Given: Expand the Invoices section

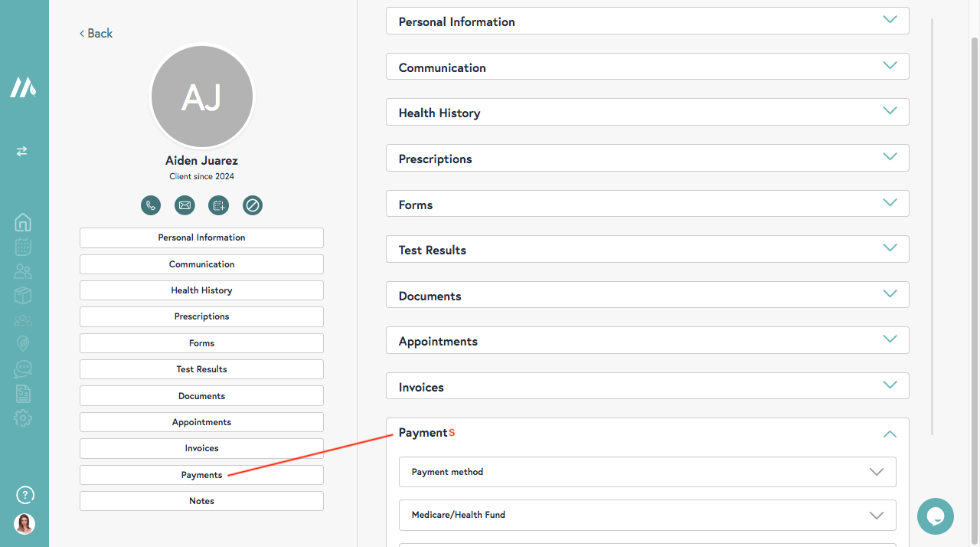Looking at the screenshot, I should click(x=647, y=386).
